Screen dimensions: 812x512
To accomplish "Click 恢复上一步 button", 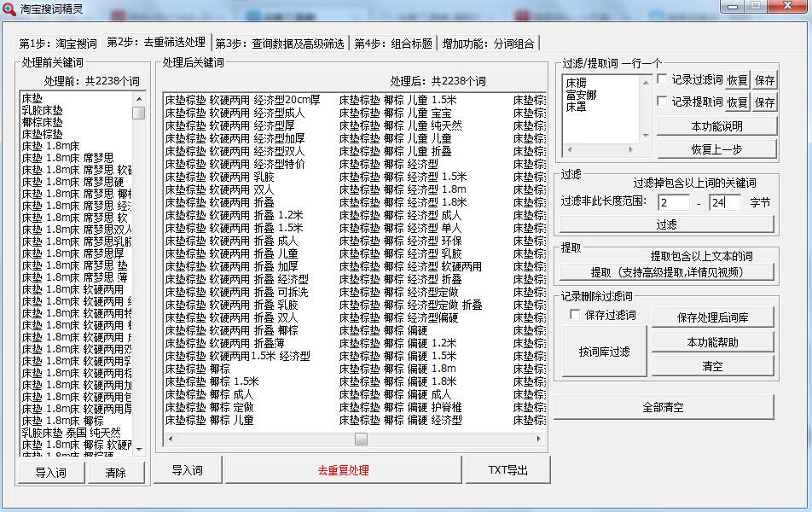I will (x=717, y=149).
